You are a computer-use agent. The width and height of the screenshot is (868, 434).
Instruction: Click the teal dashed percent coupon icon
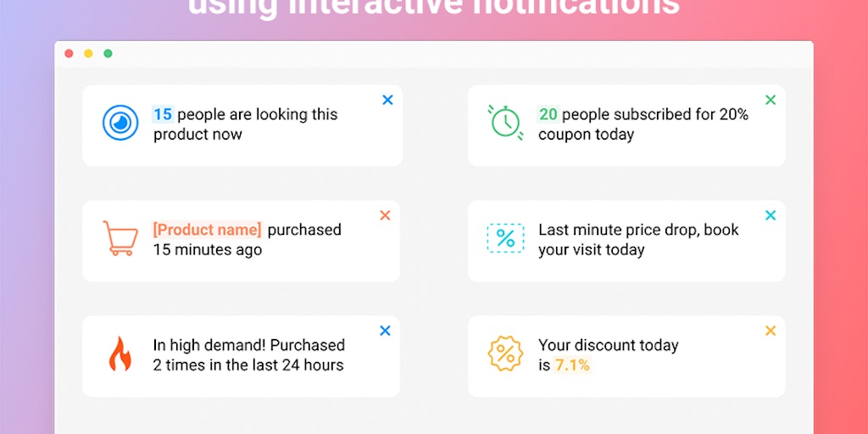click(x=505, y=238)
